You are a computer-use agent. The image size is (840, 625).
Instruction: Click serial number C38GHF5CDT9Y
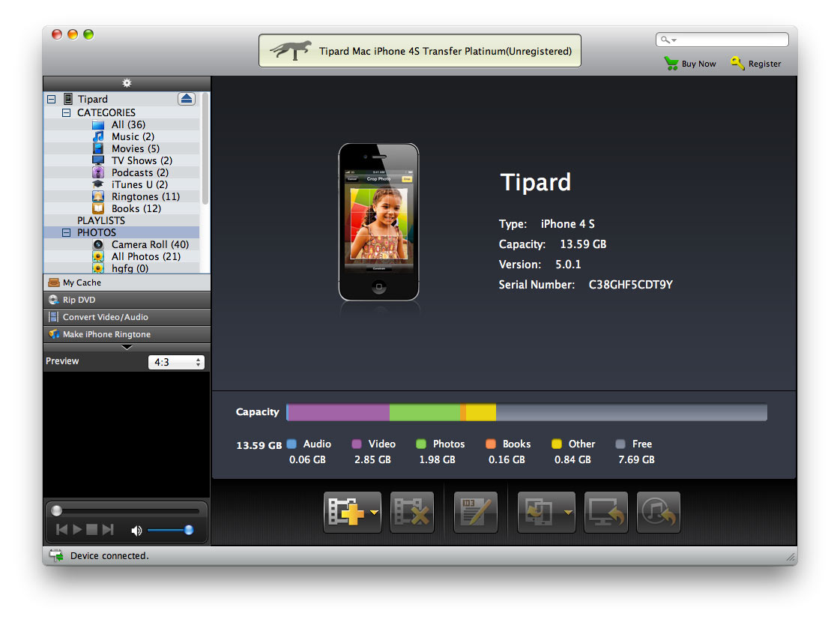click(630, 284)
